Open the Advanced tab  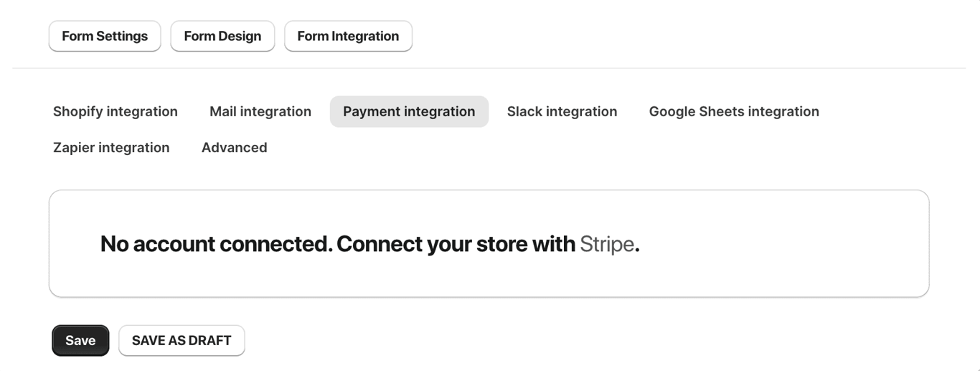point(235,147)
